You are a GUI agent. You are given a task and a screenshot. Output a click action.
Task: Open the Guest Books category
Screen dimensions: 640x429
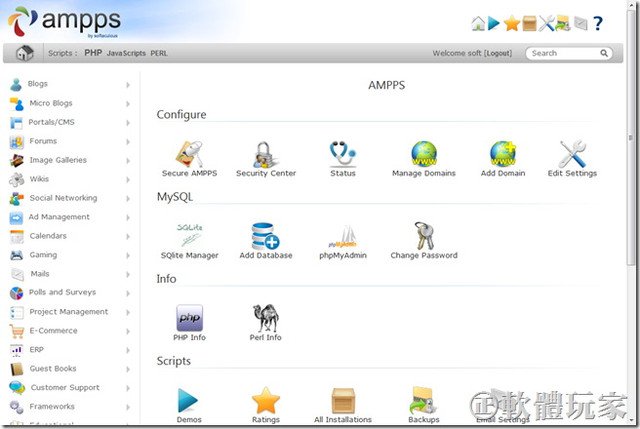pos(53,368)
